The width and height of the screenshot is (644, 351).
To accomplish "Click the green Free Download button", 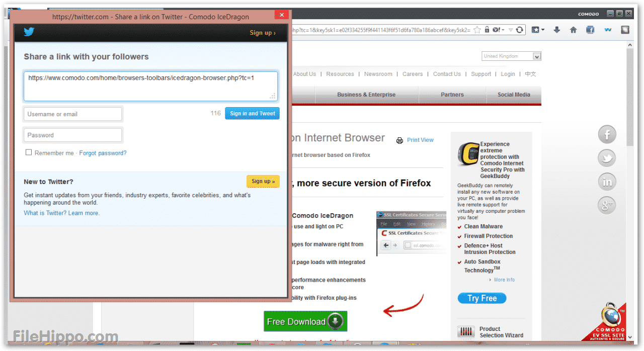I will coord(305,321).
